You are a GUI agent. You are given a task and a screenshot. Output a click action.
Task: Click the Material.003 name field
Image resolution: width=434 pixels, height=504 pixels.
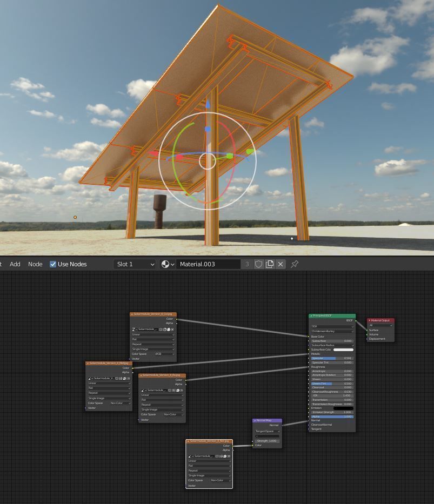click(x=208, y=264)
